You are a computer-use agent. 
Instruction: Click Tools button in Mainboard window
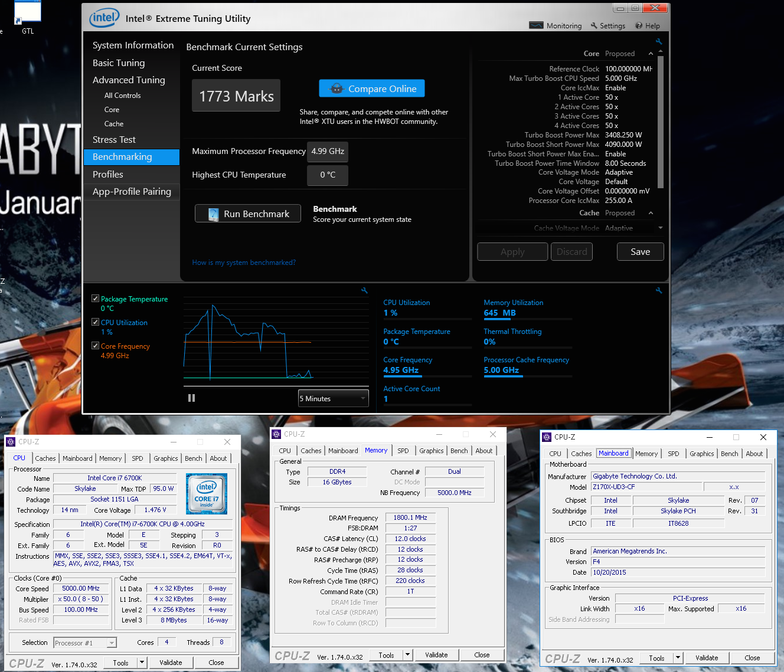tap(656, 658)
